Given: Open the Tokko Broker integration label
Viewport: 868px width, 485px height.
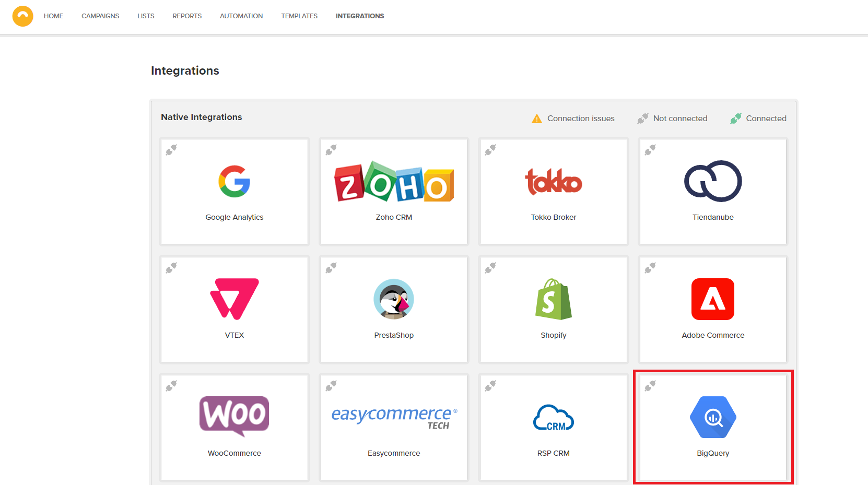Looking at the screenshot, I should click(x=554, y=217).
